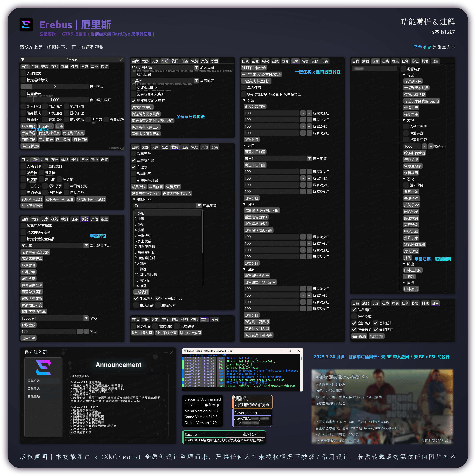The height and width of the screenshot is (476, 476).
Task: Collapse the 恶搞 section in player panel
Action: click(404, 179)
